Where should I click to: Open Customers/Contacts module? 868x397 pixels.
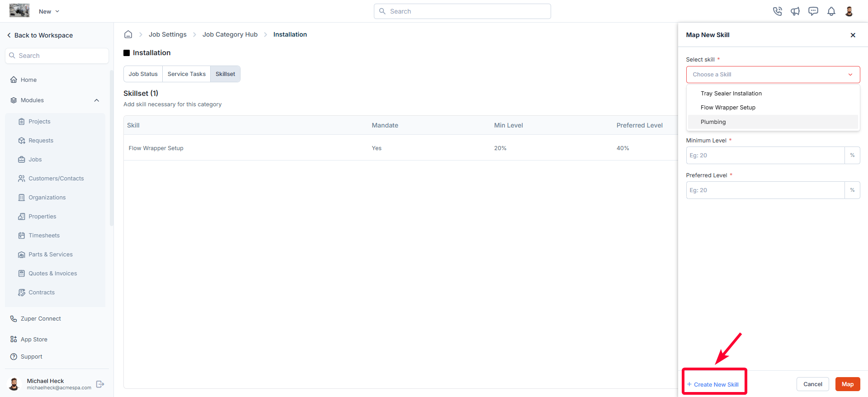51,179
